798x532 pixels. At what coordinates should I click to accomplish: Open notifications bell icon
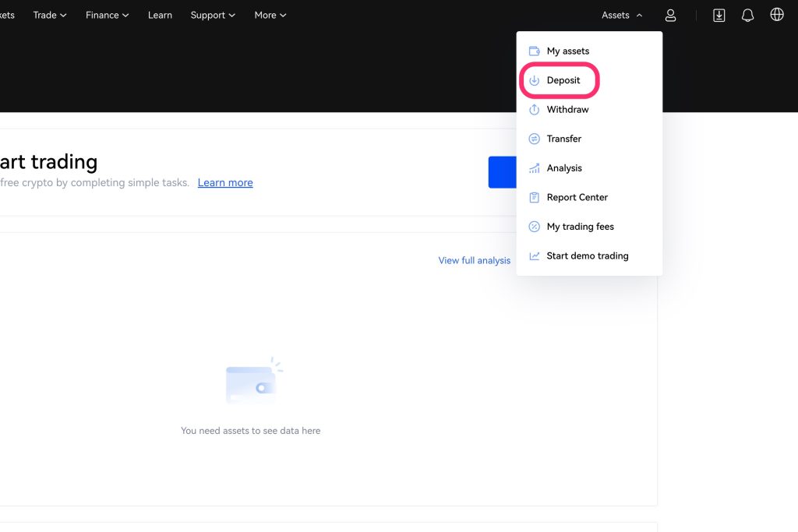747,15
